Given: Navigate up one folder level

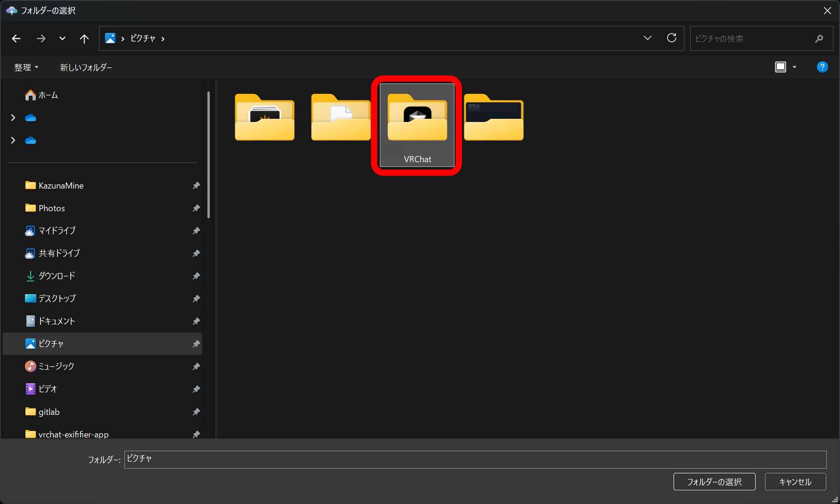Looking at the screenshot, I should (x=84, y=39).
